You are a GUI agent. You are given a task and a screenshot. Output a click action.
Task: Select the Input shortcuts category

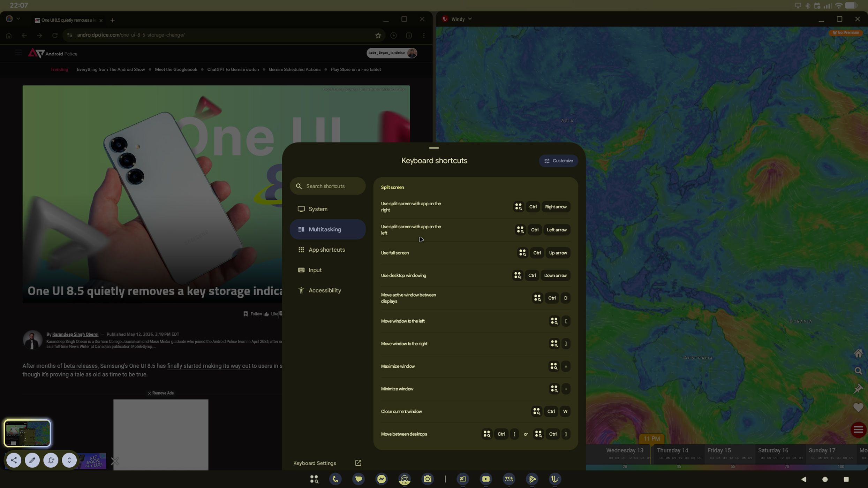327,270
